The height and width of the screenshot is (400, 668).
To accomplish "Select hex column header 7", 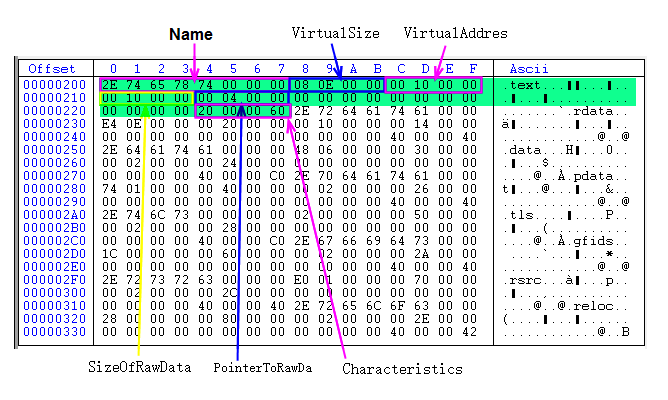I will pos(281,69).
